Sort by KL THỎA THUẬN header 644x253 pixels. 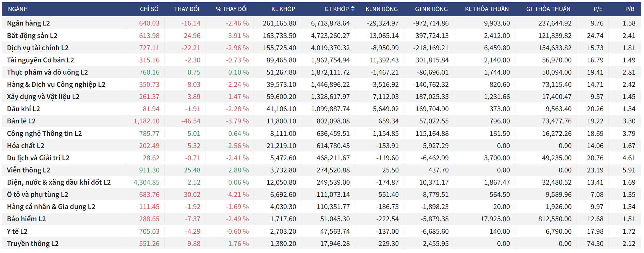coord(487,9)
